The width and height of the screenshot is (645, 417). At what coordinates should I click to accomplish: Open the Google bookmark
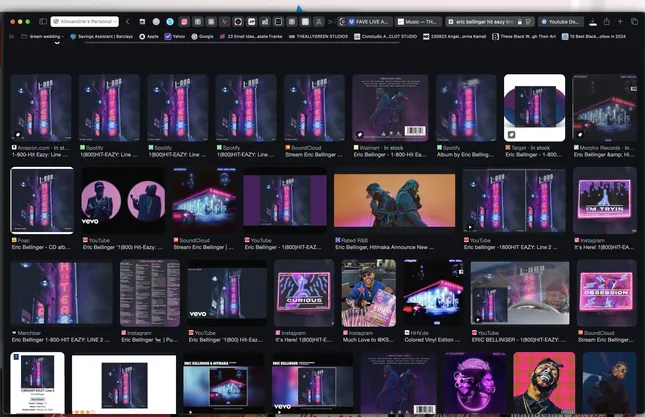pyautogui.click(x=202, y=36)
